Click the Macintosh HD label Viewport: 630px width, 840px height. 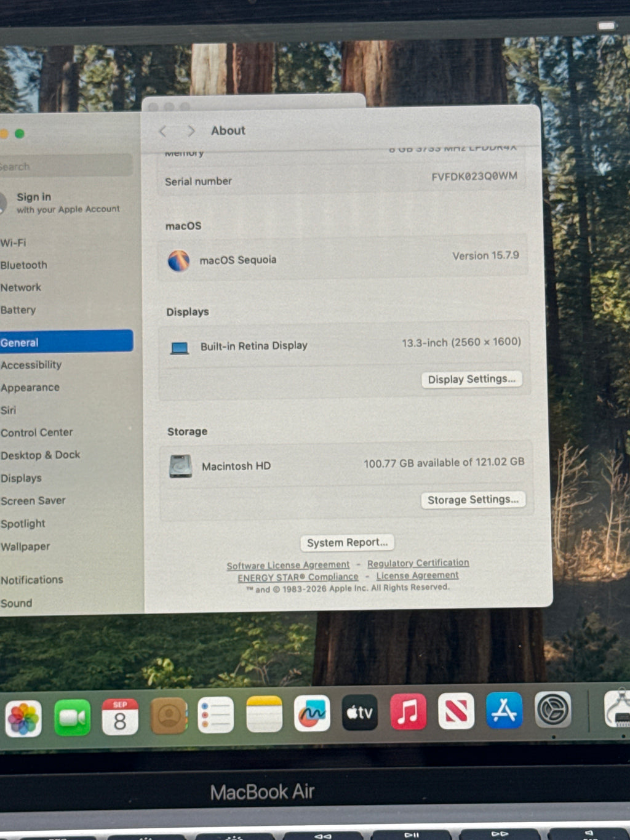tap(236, 466)
